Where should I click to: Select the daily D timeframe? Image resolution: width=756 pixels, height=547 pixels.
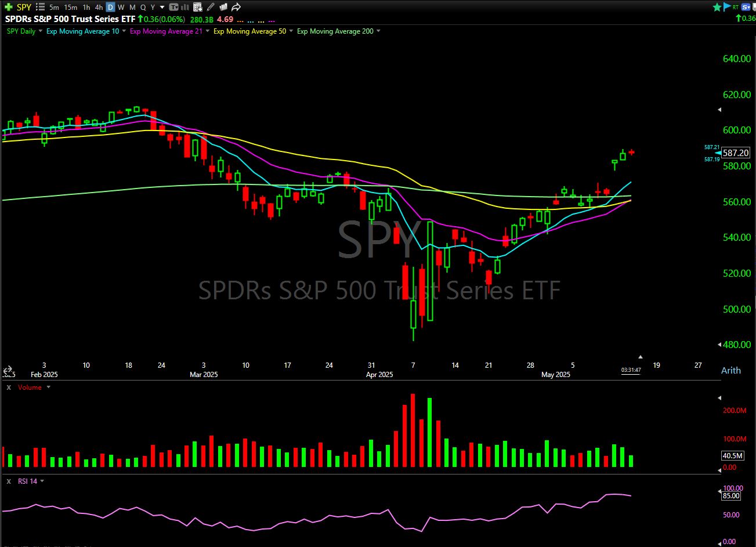click(110, 7)
